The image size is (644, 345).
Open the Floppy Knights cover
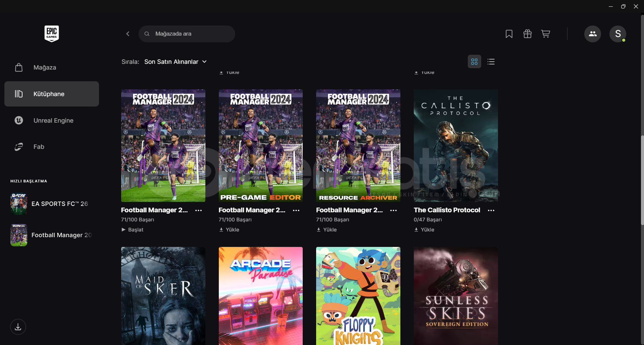[x=358, y=296]
